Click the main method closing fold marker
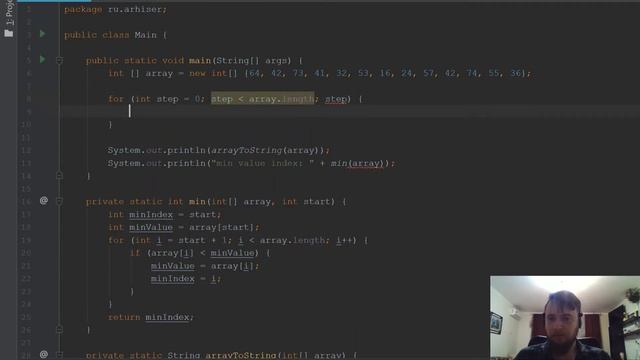Screen dimensions: 640x360 pyautogui.click(x=59, y=176)
